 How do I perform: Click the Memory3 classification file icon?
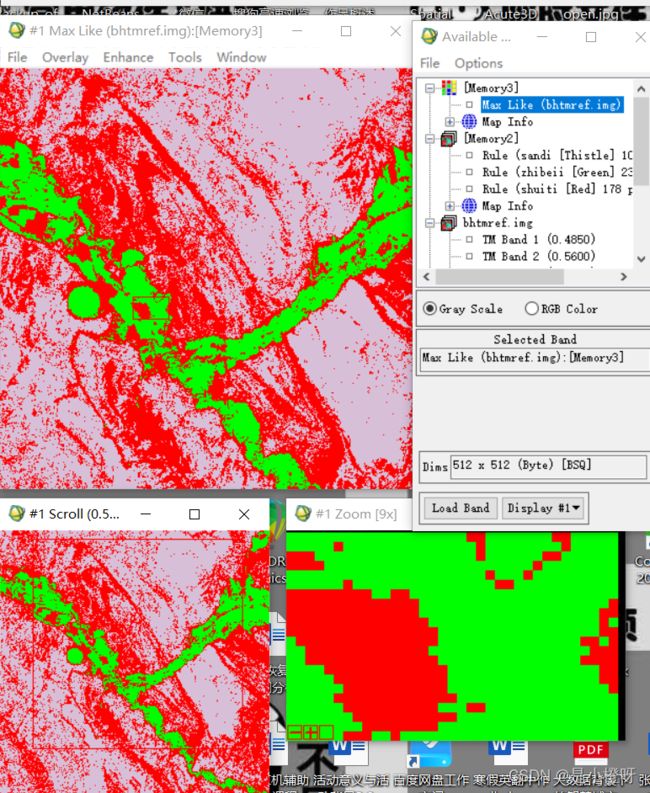tap(449, 88)
